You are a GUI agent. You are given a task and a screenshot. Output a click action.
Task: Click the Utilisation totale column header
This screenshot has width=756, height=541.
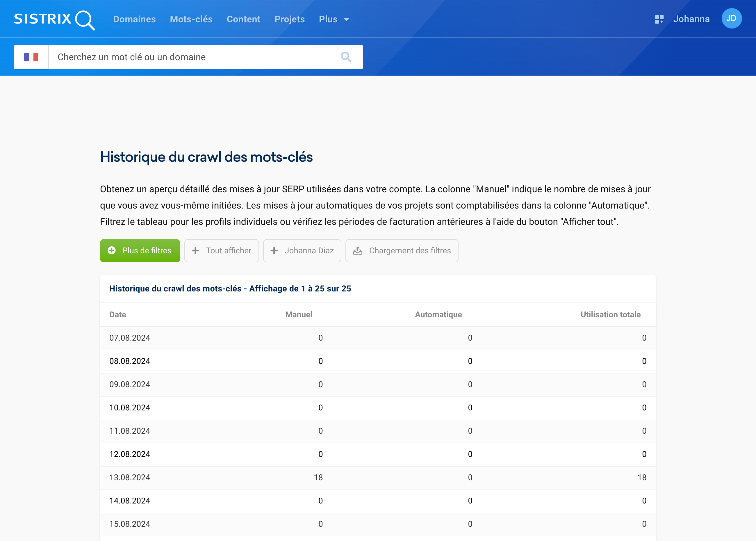[610, 314]
